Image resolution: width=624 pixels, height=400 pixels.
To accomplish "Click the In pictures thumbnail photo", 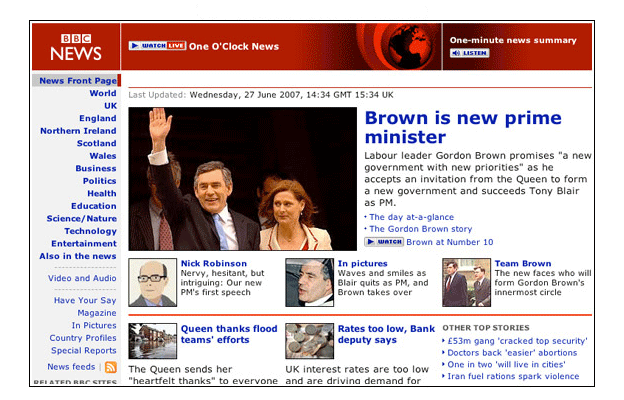I will pos(309,282).
